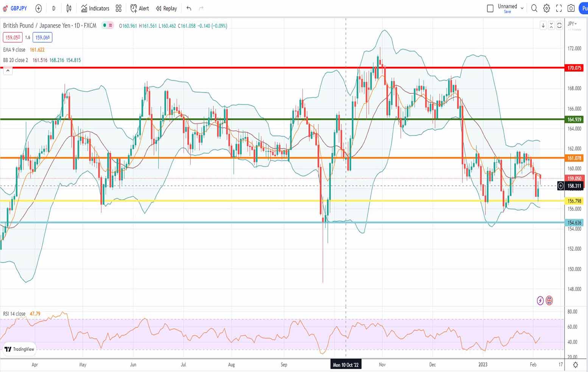Click the purple lightning bolt event icon
Image resolution: width=588 pixels, height=372 pixels.
click(x=540, y=301)
